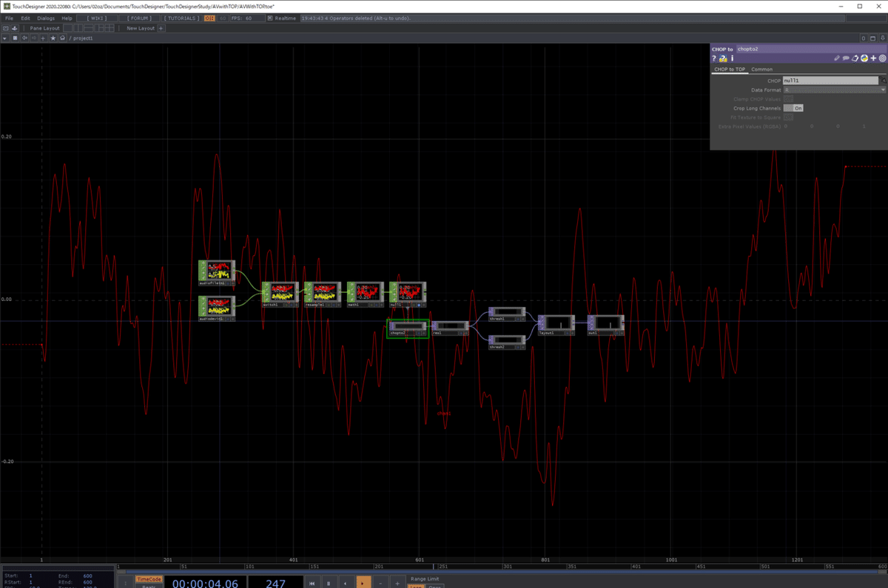Open the pane menu dropdown arrow
Image resolution: width=888 pixels, height=588 pixels.
point(5,38)
